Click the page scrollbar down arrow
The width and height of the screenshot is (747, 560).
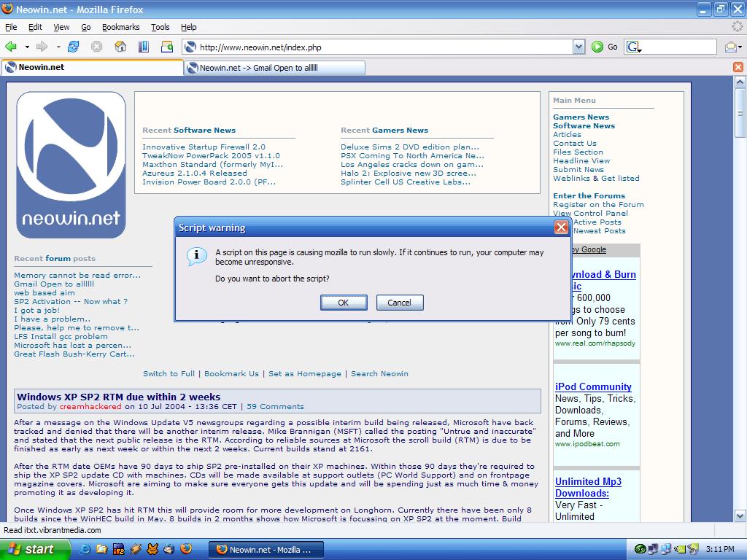coord(740,516)
